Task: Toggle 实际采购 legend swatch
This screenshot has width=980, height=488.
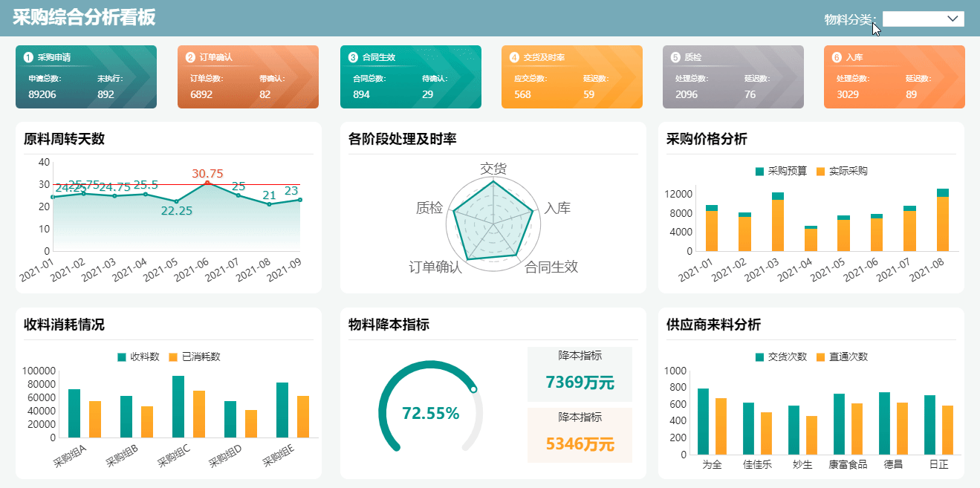Action: point(820,172)
